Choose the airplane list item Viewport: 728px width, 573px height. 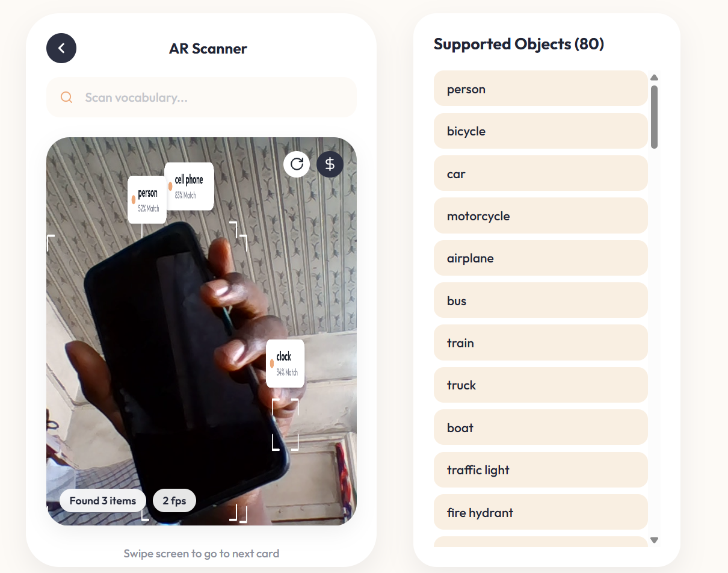(x=540, y=258)
